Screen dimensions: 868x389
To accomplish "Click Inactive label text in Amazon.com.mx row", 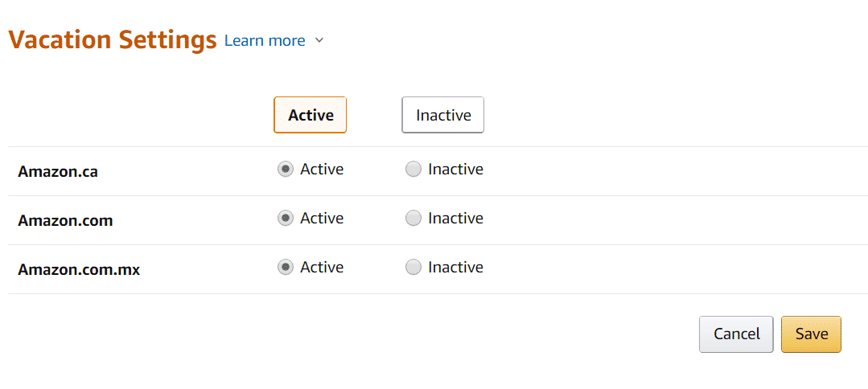I will tap(455, 268).
